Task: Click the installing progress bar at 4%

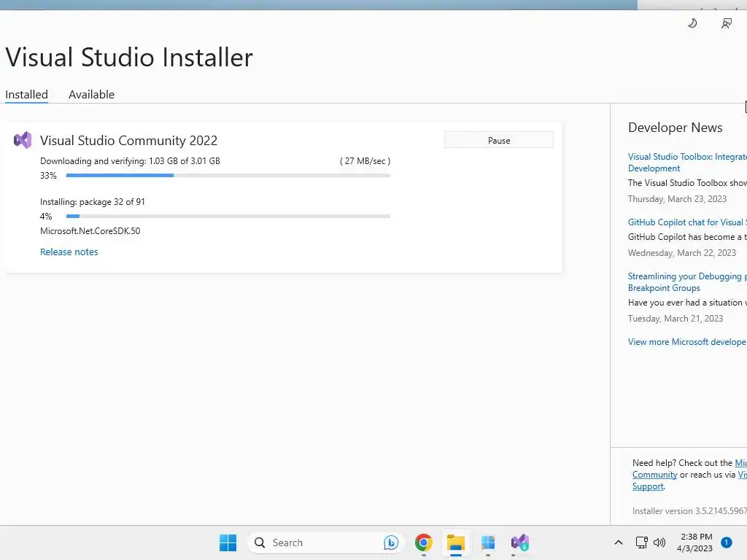Action: tap(228, 216)
